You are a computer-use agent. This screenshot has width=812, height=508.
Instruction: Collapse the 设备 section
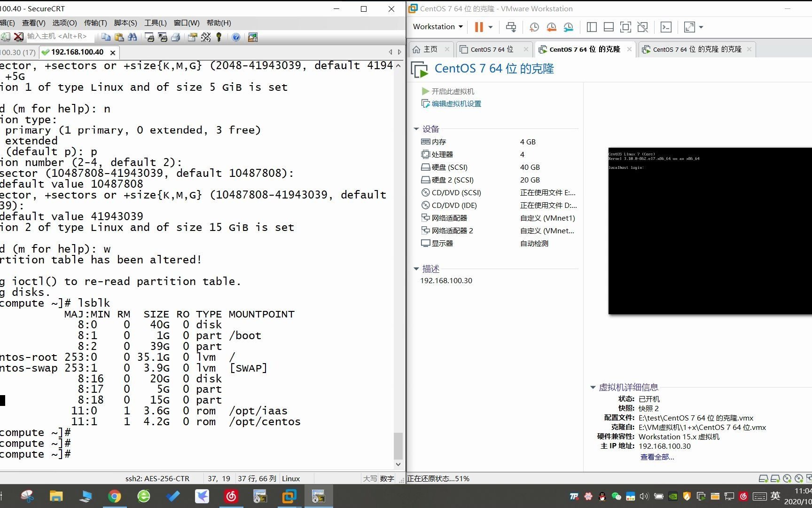click(416, 129)
